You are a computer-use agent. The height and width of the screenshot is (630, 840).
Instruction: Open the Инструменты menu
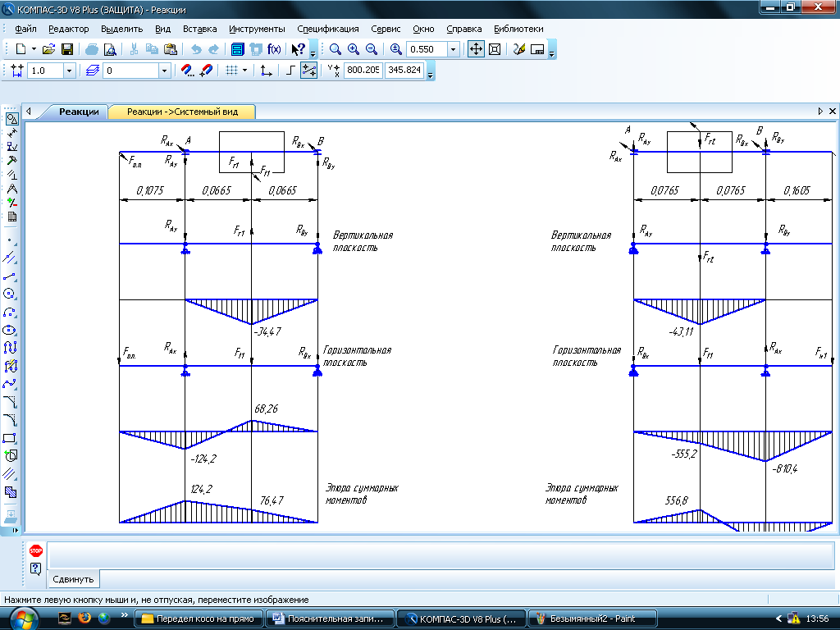[x=257, y=29]
